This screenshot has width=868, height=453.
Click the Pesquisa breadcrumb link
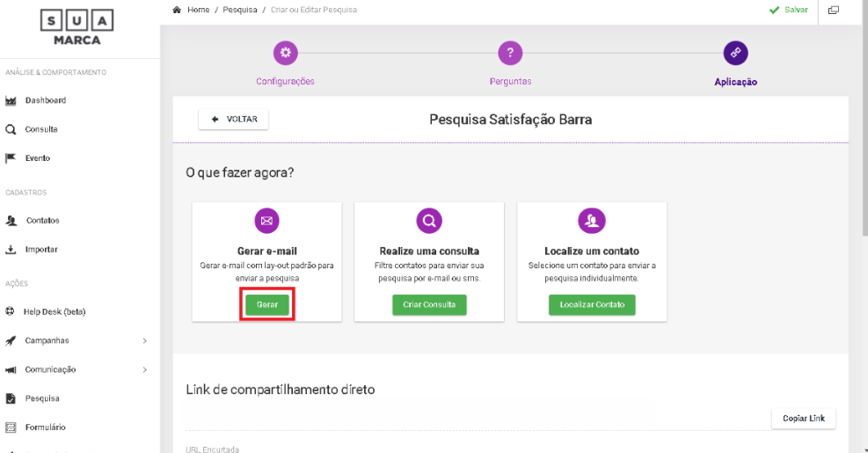239,10
